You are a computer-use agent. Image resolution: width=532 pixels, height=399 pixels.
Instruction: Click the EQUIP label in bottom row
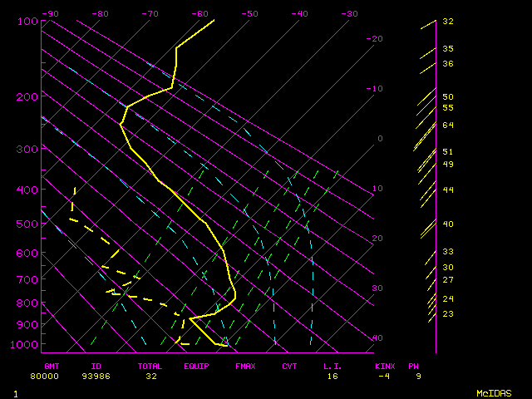tap(196, 366)
